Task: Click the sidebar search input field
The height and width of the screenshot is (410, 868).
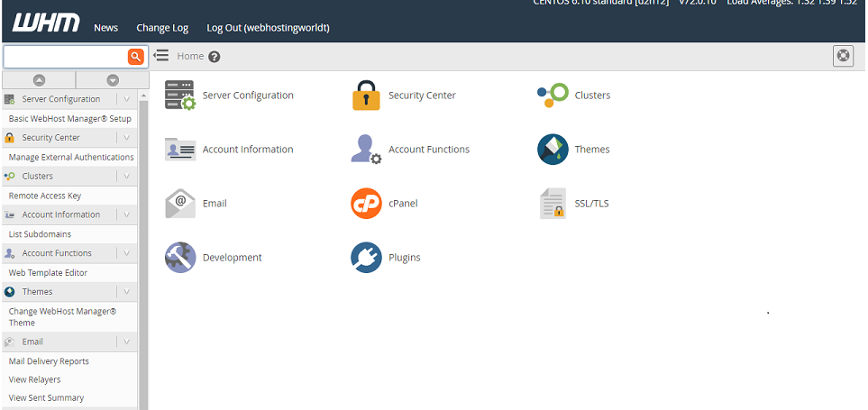Action: click(65, 57)
